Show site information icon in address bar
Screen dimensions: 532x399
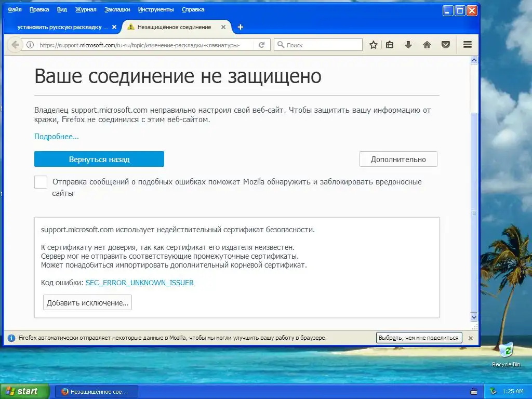(x=30, y=45)
